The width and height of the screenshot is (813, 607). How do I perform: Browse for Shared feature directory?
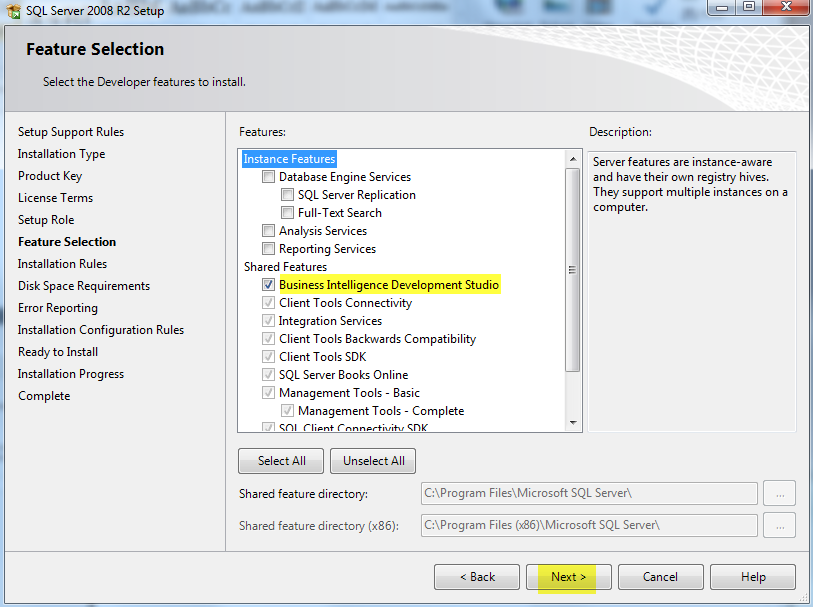coord(779,493)
